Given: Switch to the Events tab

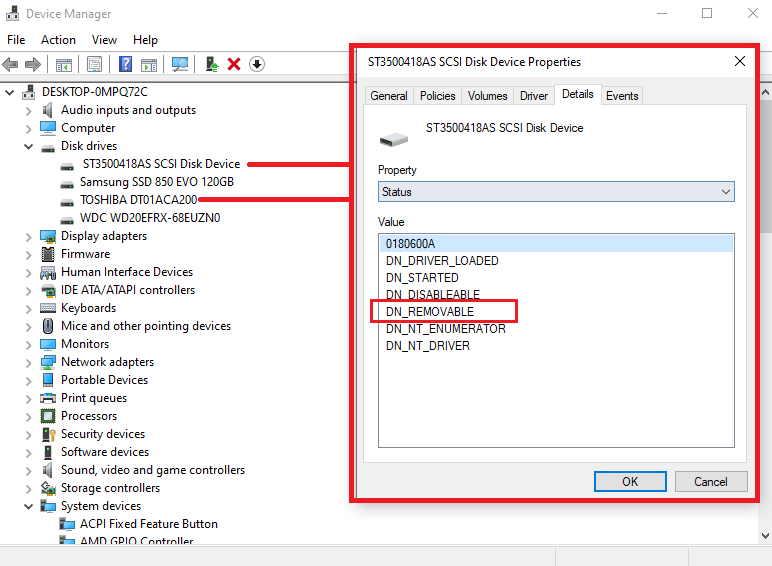Looking at the screenshot, I should pos(621,96).
